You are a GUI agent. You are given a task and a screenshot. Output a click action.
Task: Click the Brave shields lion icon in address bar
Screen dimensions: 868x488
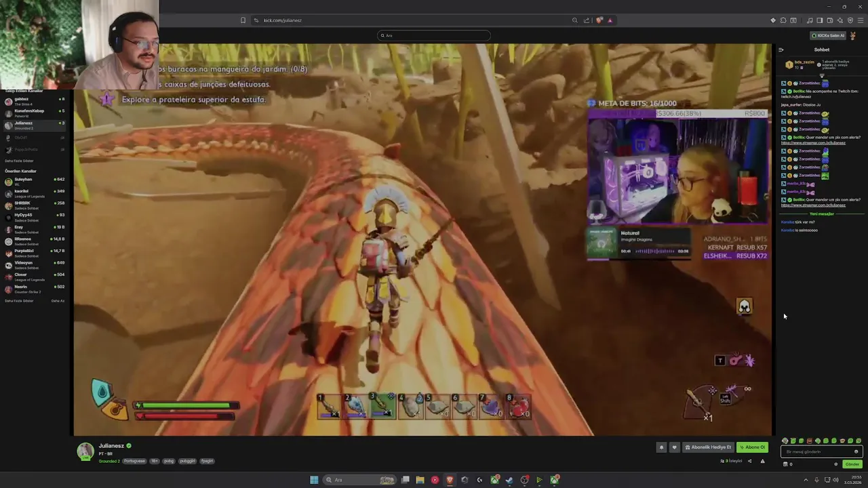(x=599, y=20)
